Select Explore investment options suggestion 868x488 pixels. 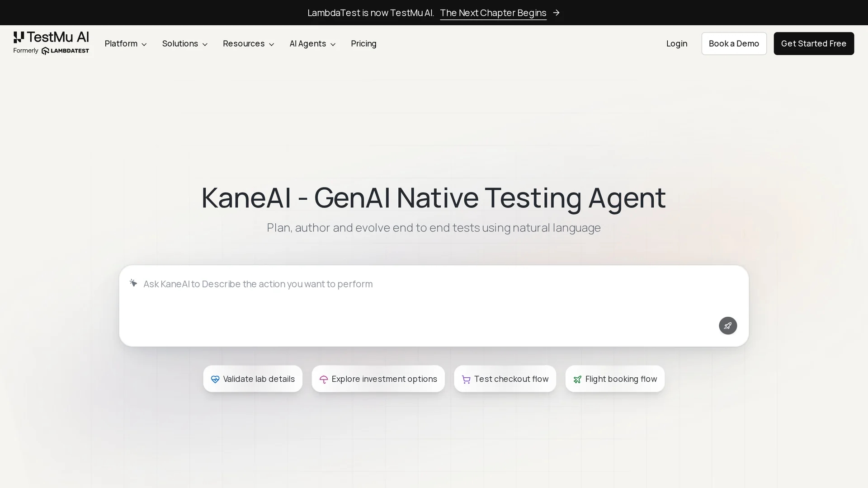click(378, 379)
